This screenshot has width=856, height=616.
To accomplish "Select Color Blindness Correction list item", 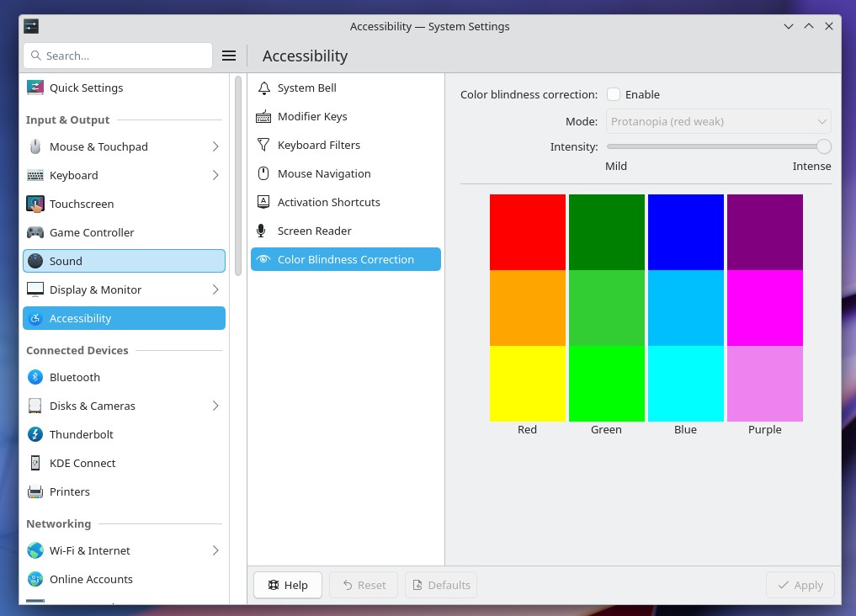I will (346, 259).
